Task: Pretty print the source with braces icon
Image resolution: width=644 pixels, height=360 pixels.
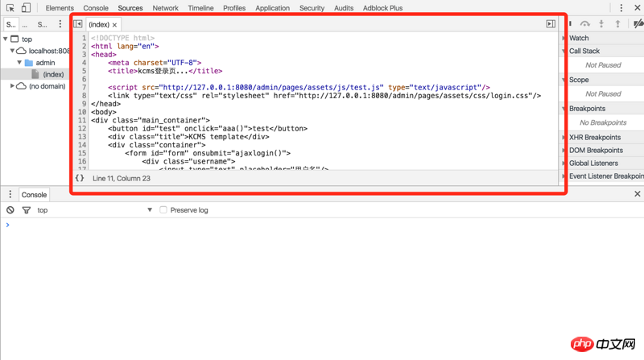Action: click(x=80, y=178)
